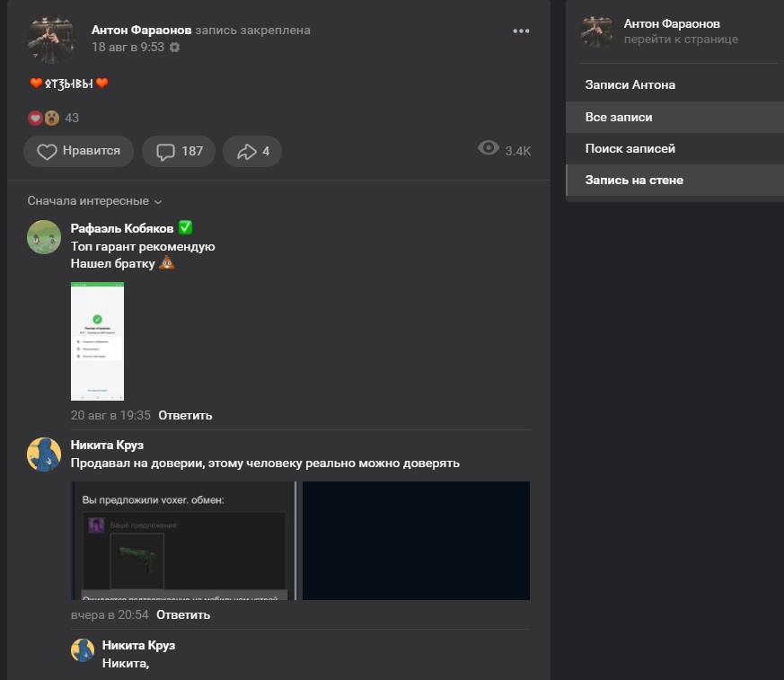Share the post using the arrow icon
784x680 pixels.
point(252,151)
